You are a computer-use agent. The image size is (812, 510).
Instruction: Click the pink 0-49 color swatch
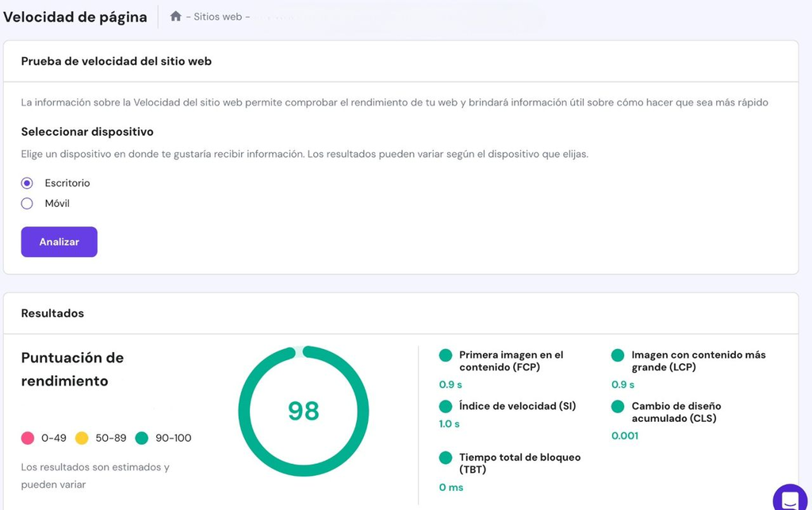point(26,438)
